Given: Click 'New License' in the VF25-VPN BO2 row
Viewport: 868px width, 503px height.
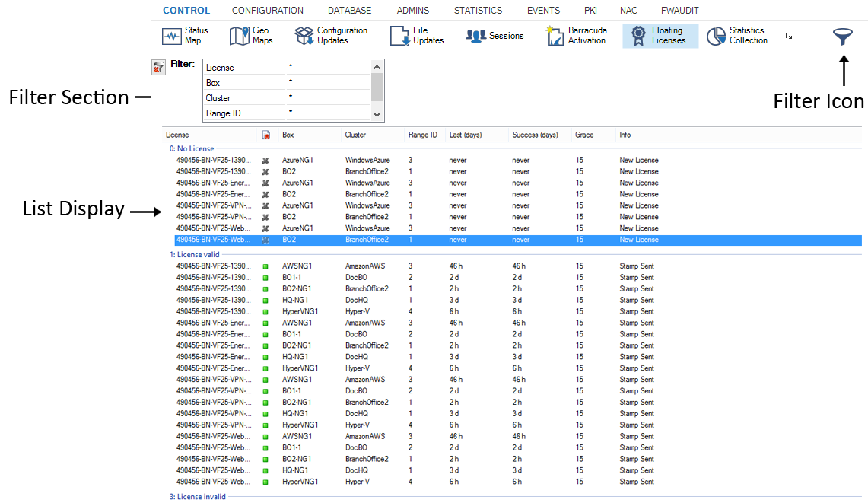Looking at the screenshot, I should point(639,217).
